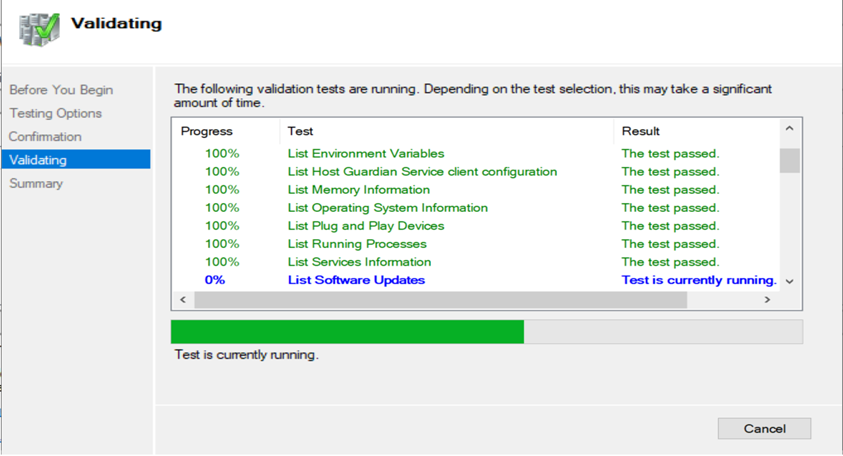Select the List Software Updates test
Viewport: 843px width, 456px height.
pos(476,280)
